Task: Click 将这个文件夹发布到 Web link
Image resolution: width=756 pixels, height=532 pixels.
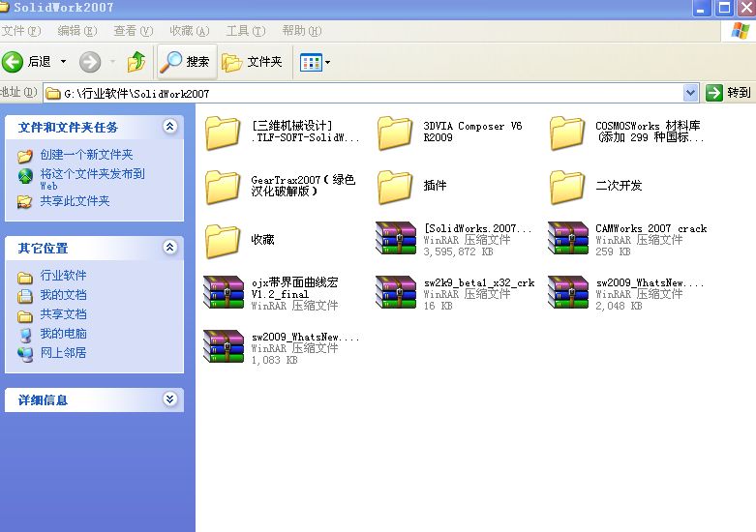Action: click(92, 179)
